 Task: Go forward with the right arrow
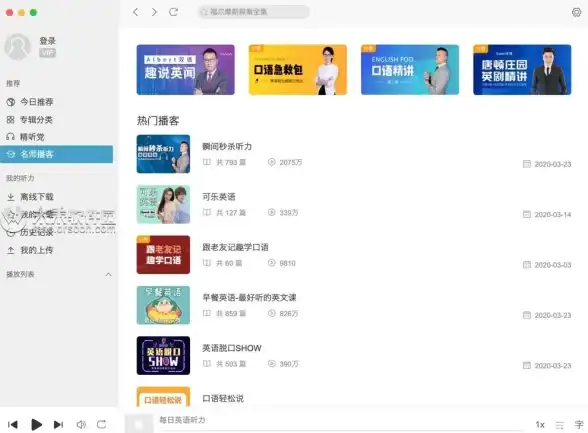154,12
